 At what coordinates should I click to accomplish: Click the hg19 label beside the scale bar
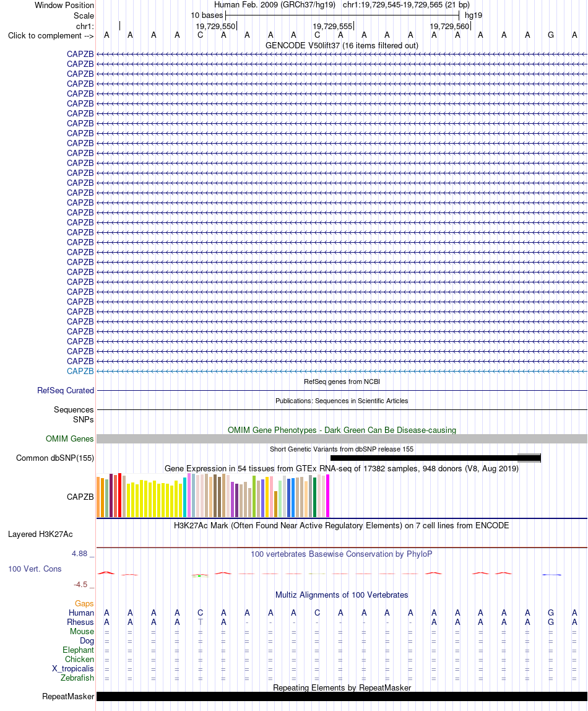point(473,15)
